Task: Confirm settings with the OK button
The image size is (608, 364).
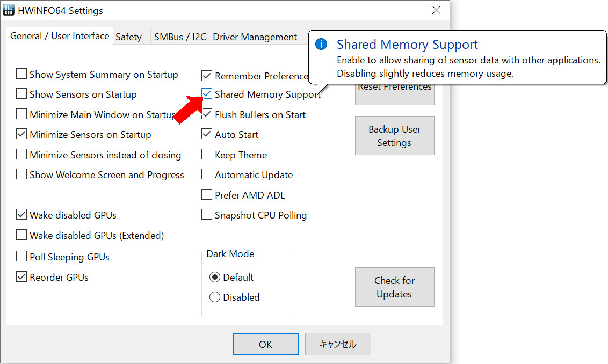Action: tap(265, 344)
